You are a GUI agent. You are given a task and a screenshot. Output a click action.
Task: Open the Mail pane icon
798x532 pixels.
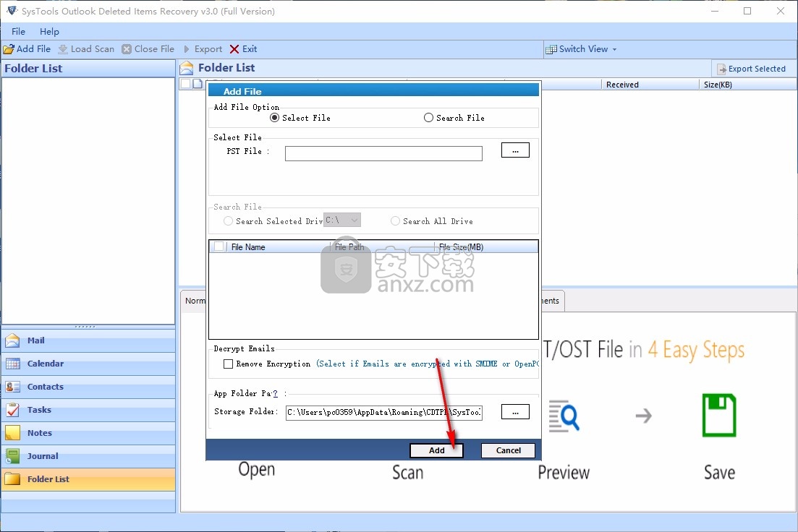(13, 340)
